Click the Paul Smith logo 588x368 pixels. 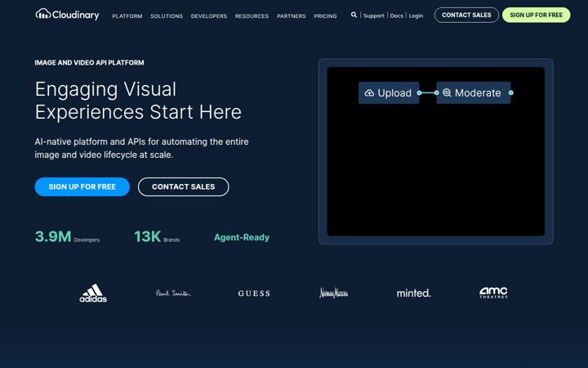pos(173,293)
